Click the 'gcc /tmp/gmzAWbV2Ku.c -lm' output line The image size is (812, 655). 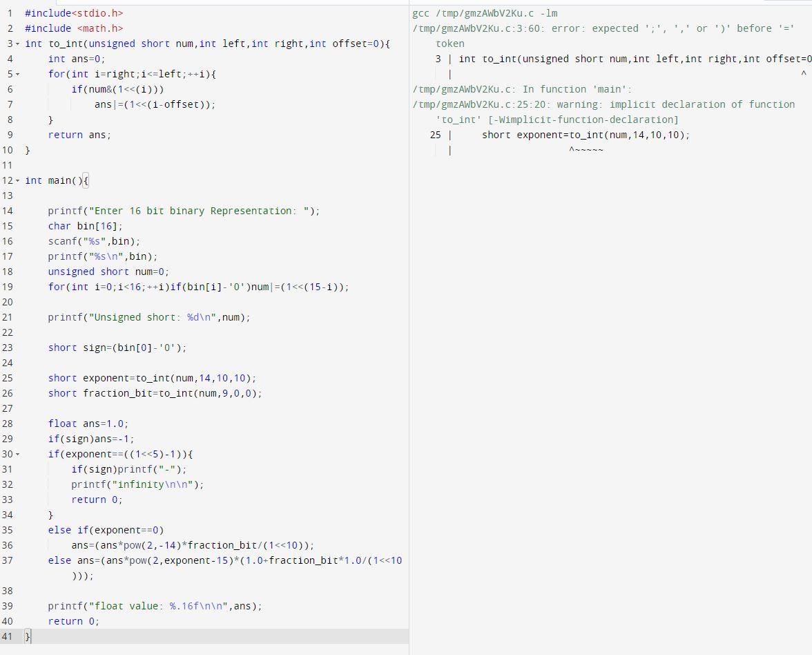(x=485, y=14)
